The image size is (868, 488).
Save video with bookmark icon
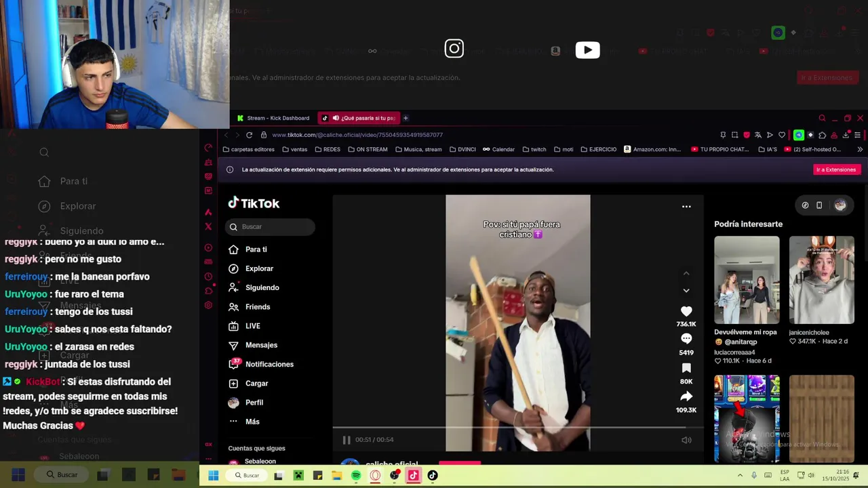pos(686,368)
